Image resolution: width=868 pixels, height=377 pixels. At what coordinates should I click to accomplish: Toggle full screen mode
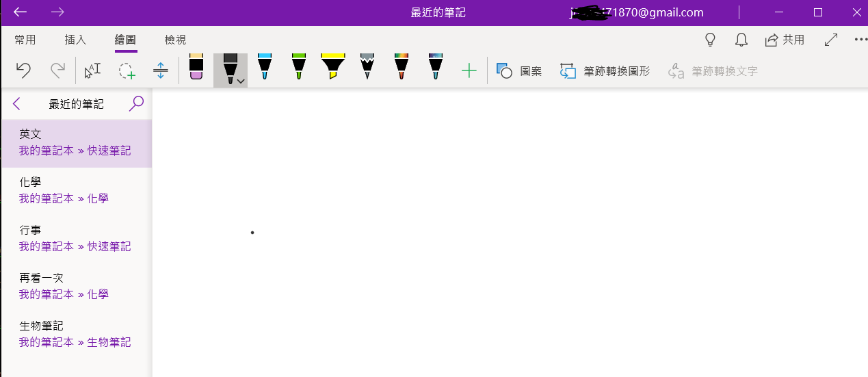(831, 40)
